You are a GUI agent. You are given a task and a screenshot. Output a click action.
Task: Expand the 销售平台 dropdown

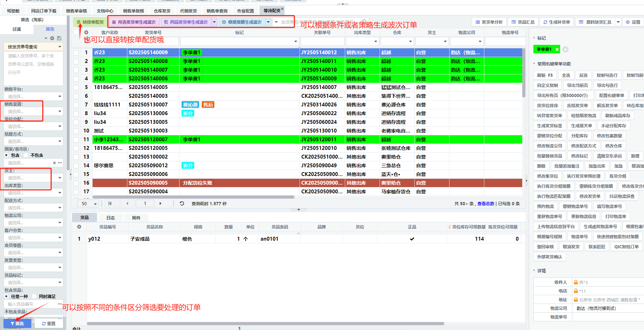point(59,96)
